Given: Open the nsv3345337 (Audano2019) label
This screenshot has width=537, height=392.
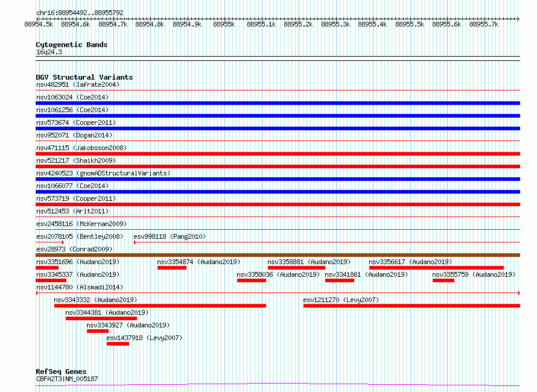Looking at the screenshot, I should tap(78, 274).
